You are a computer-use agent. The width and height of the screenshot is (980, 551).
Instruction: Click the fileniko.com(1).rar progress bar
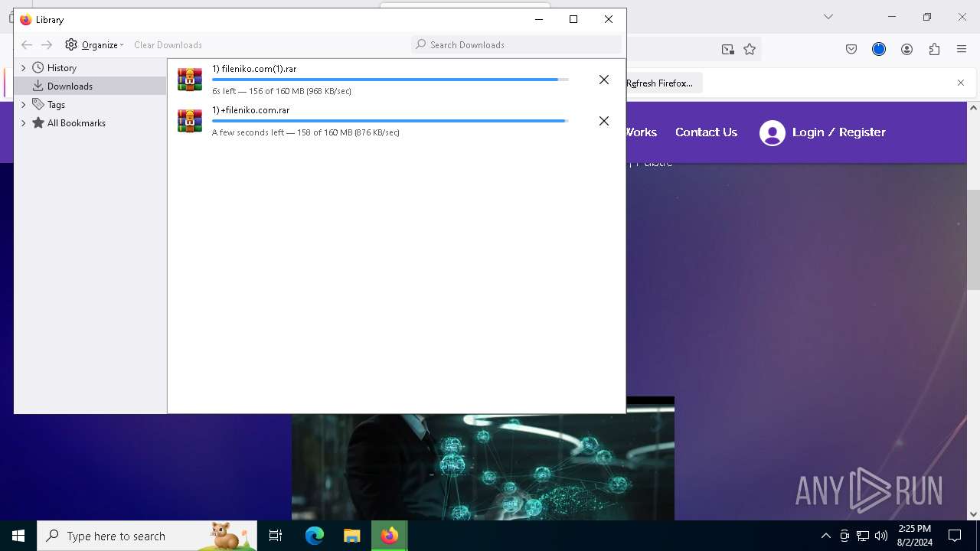pyautogui.click(x=390, y=80)
